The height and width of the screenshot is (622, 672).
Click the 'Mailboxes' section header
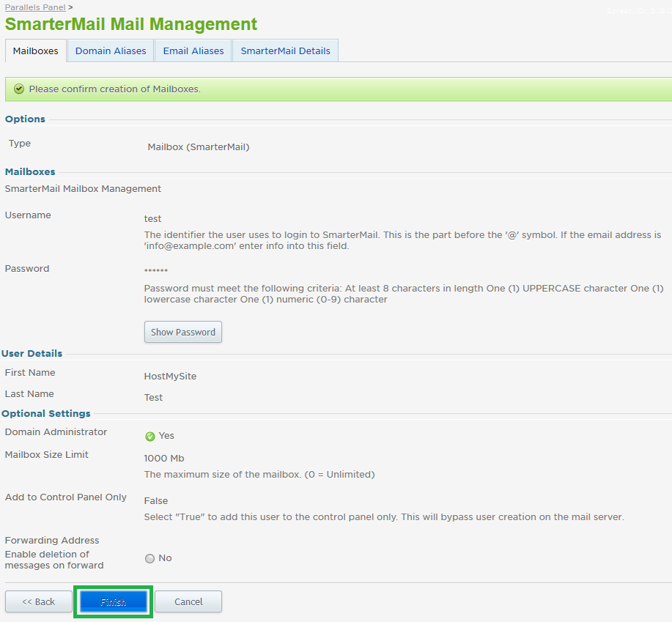point(30,171)
